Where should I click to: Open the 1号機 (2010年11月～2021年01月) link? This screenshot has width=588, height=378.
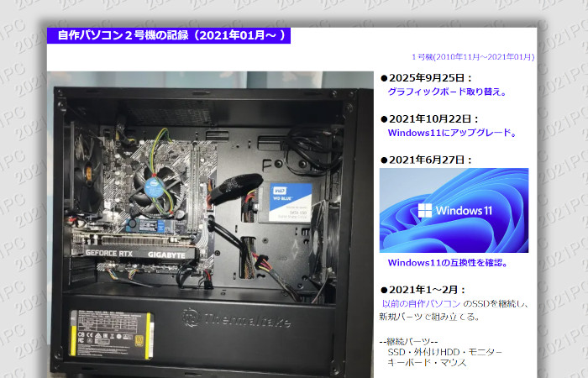coord(473,57)
